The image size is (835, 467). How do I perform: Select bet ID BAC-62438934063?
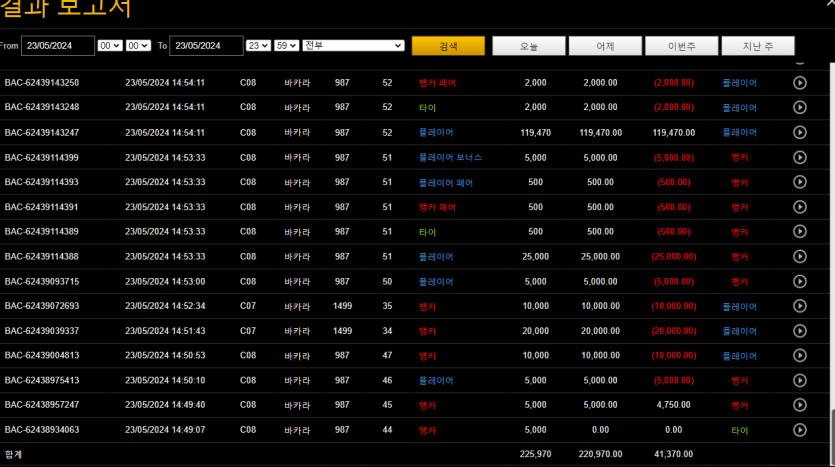pyautogui.click(x=42, y=430)
